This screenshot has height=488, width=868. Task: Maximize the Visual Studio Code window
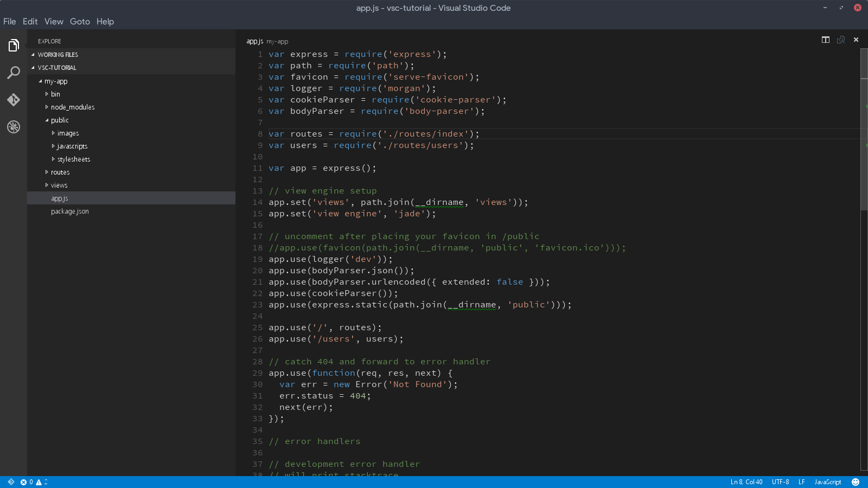point(841,8)
